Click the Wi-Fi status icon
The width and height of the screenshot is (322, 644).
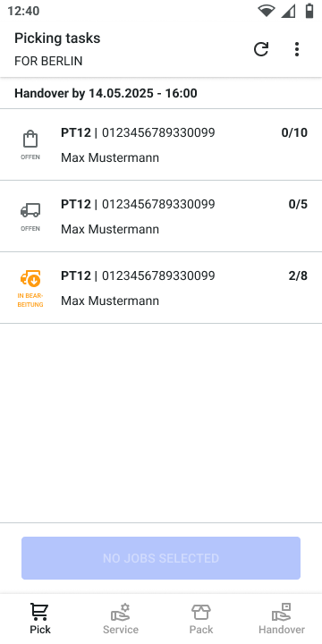tap(267, 11)
